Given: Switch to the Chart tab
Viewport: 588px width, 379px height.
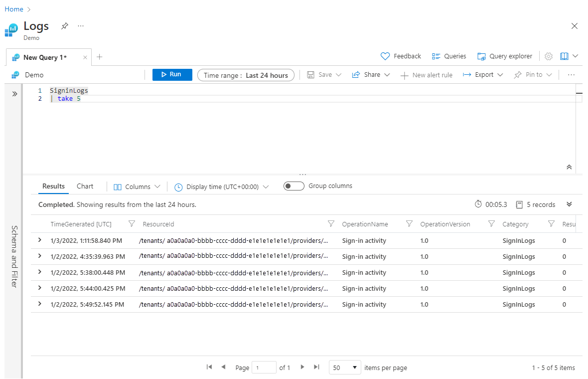Looking at the screenshot, I should (85, 186).
